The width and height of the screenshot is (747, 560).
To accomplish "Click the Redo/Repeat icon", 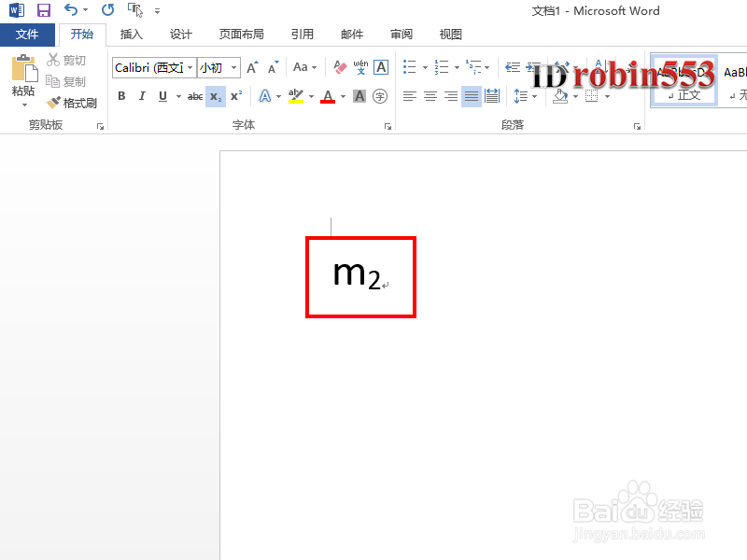I will click(108, 9).
